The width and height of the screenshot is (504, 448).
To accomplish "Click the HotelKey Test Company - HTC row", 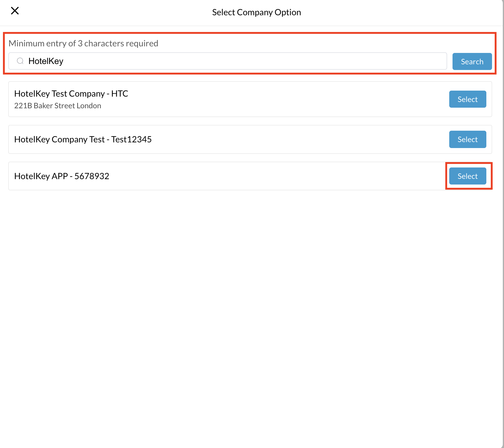I will [x=210, y=99].
